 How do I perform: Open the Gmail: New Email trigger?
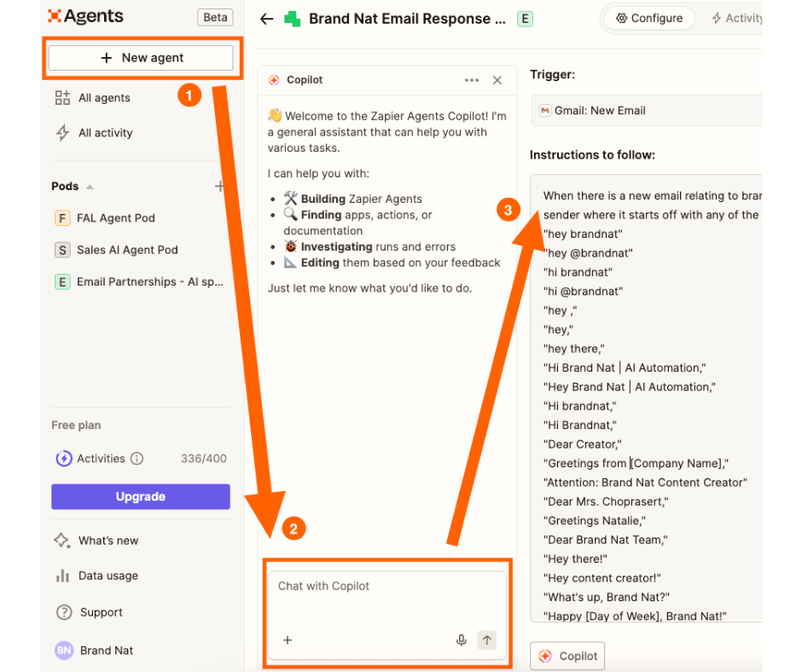tap(647, 111)
